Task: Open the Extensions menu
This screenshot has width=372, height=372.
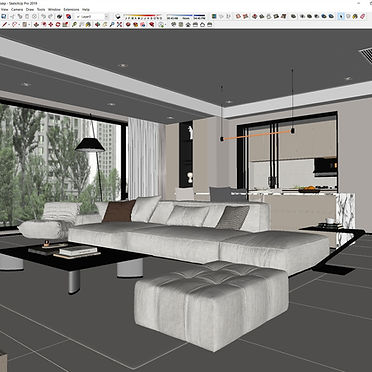Action: [71, 9]
